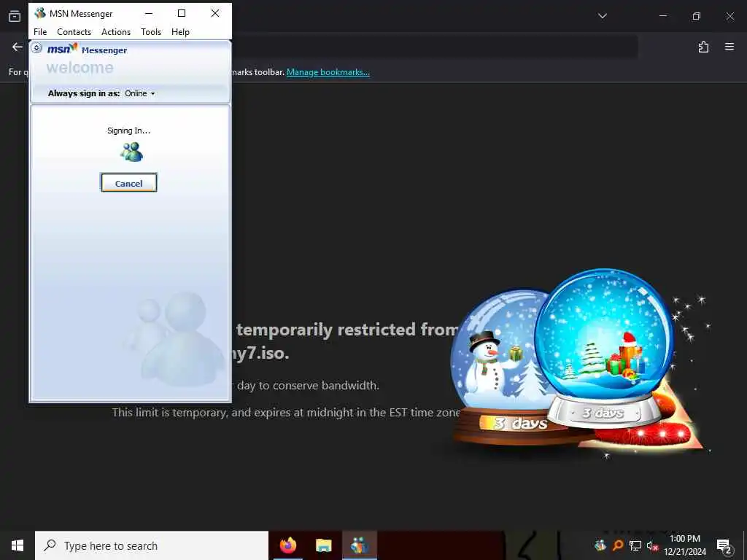747x560 pixels.
Task: Open Firefox extensions puzzle icon
Action: coord(703,47)
